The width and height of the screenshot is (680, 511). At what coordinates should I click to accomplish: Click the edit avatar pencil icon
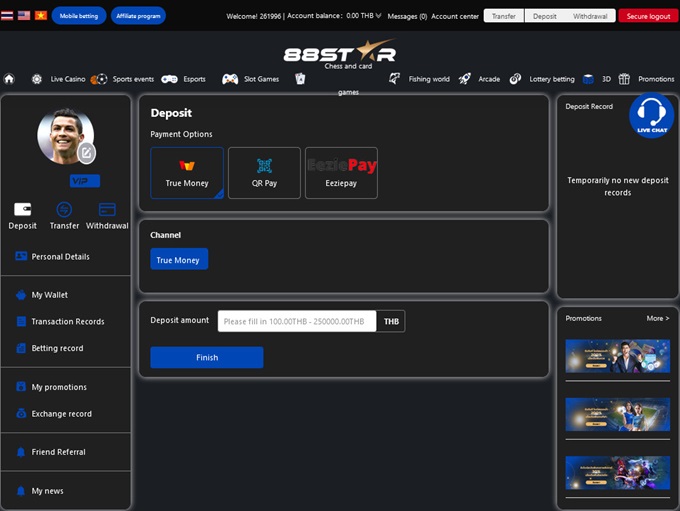coord(87,153)
